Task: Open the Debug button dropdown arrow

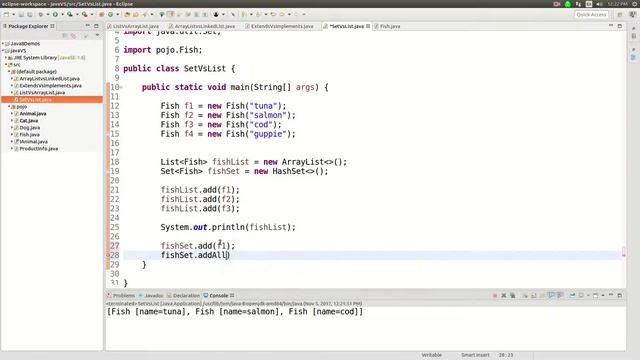Action: [47, 14]
